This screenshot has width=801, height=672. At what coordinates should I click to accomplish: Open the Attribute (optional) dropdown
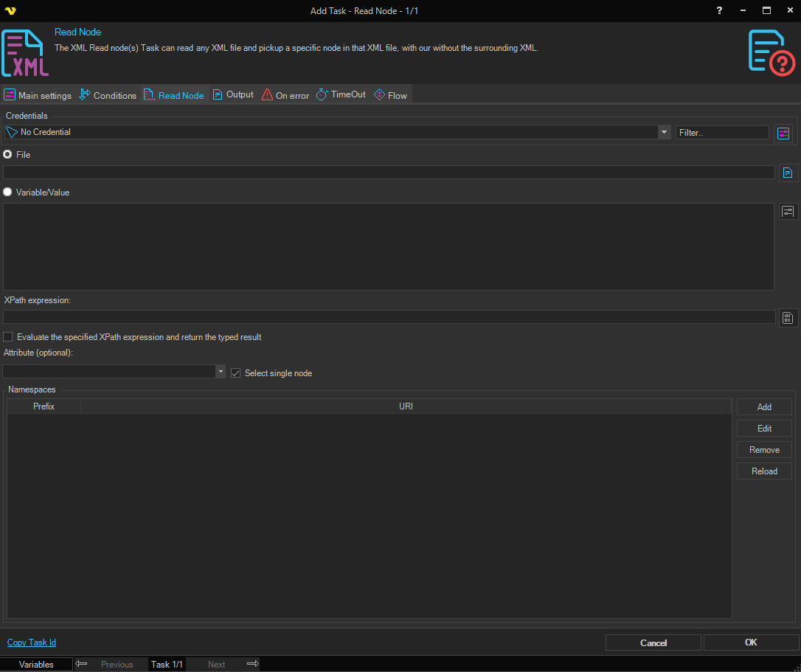[x=221, y=372]
